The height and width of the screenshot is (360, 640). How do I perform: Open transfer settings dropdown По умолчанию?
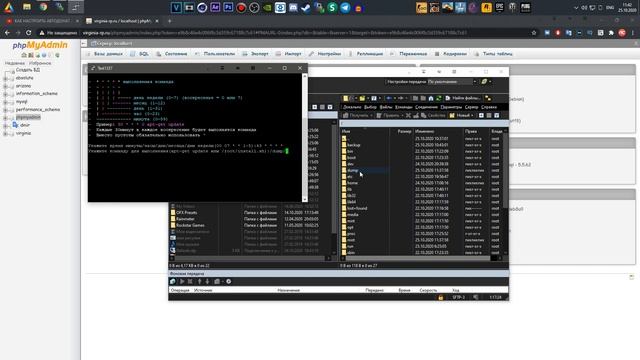tap(451, 82)
